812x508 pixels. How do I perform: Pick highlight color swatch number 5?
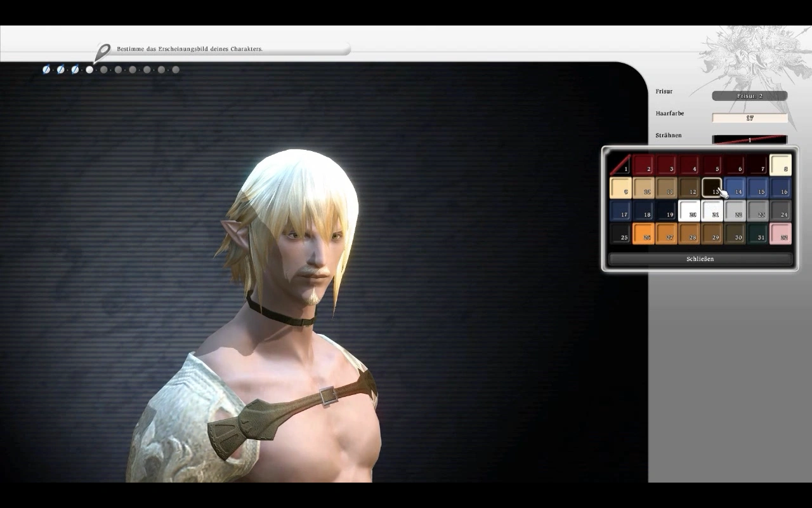coord(712,165)
